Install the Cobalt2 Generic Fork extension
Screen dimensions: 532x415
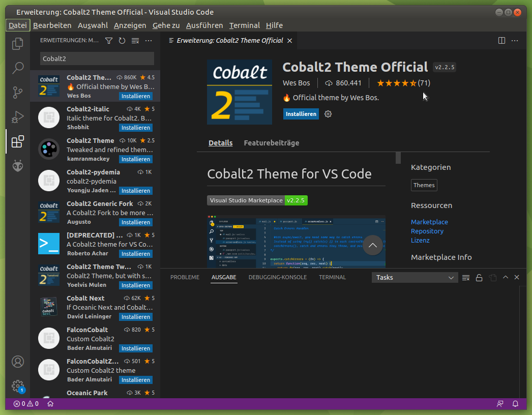coord(136,222)
